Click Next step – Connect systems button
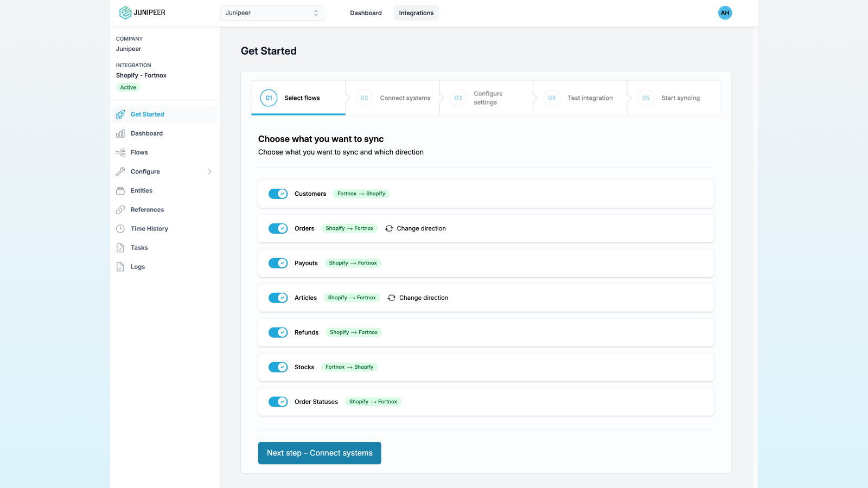868x488 pixels. click(320, 453)
